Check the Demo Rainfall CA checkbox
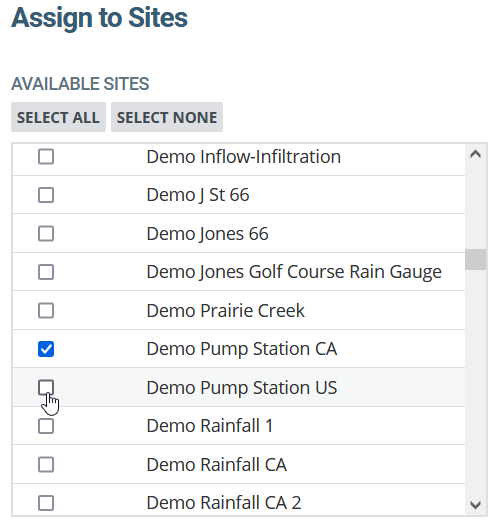 (46, 465)
